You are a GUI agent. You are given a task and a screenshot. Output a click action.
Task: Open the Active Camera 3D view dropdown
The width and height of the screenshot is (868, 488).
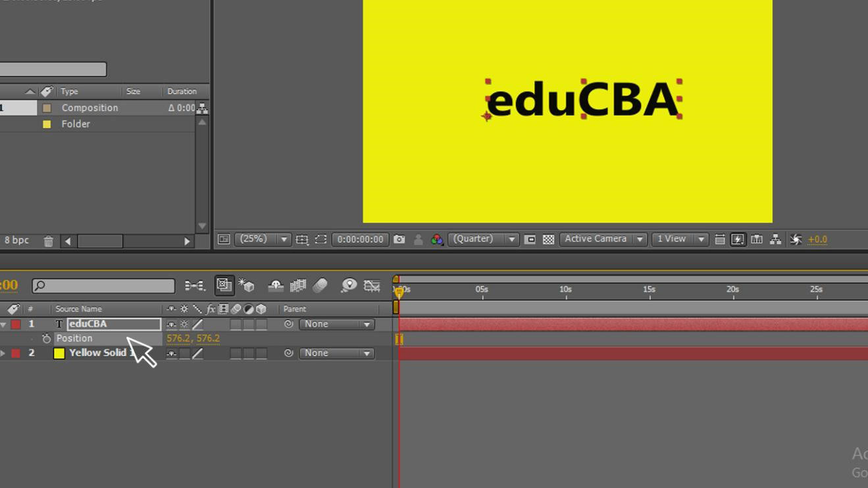click(603, 239)
